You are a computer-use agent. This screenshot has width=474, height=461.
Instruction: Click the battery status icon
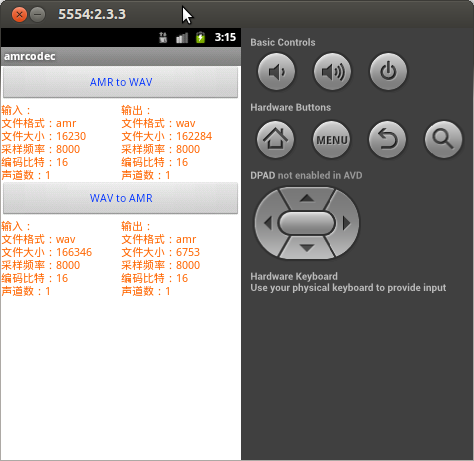click(200, 37)
